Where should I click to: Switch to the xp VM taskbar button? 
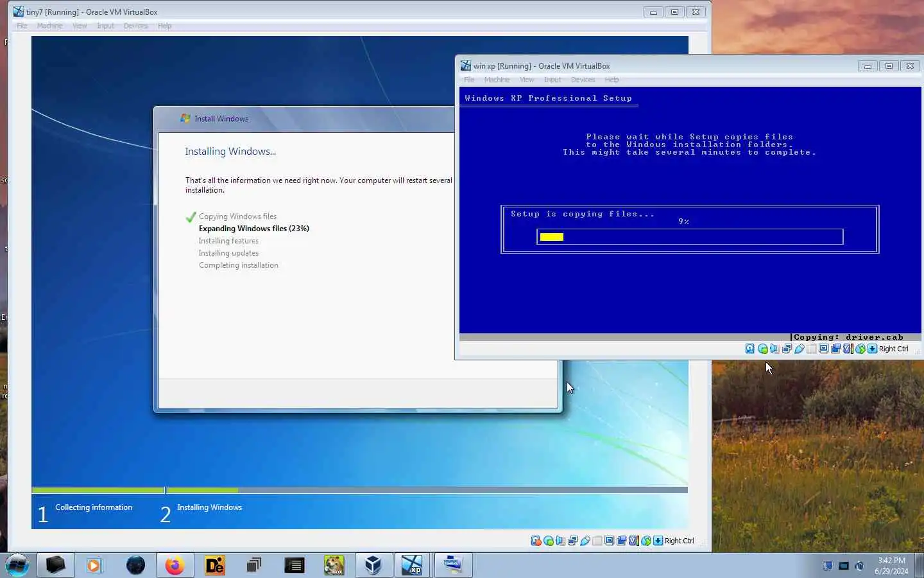[x=413, y=565]
